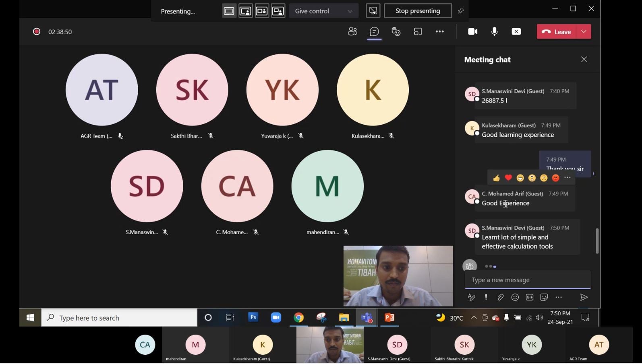This screenshot has width=642, height=364.
Task: Open the GIF picker in chat
Action: tap(530, 297)
